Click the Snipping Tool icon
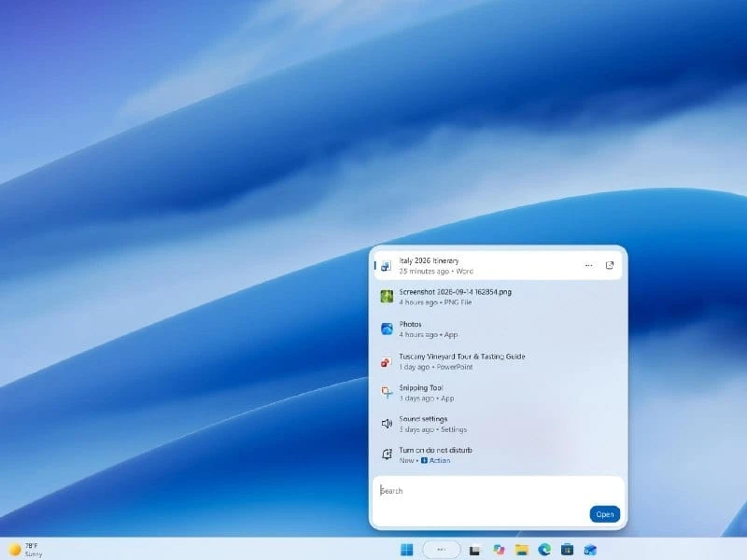The width and height of the screenshot is (747, 560). pyautogui.click(x=387, y=392)
